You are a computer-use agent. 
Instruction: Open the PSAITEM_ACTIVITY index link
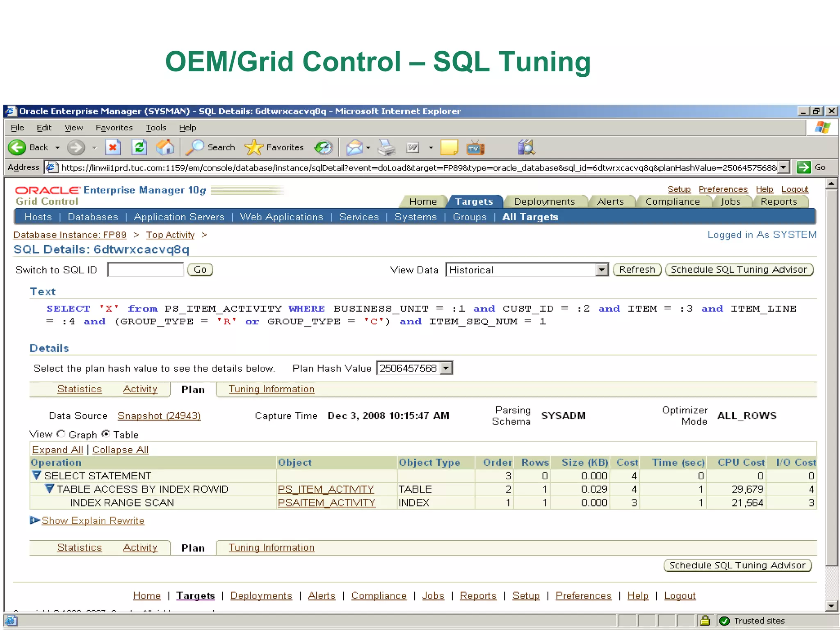click(326, 502)
